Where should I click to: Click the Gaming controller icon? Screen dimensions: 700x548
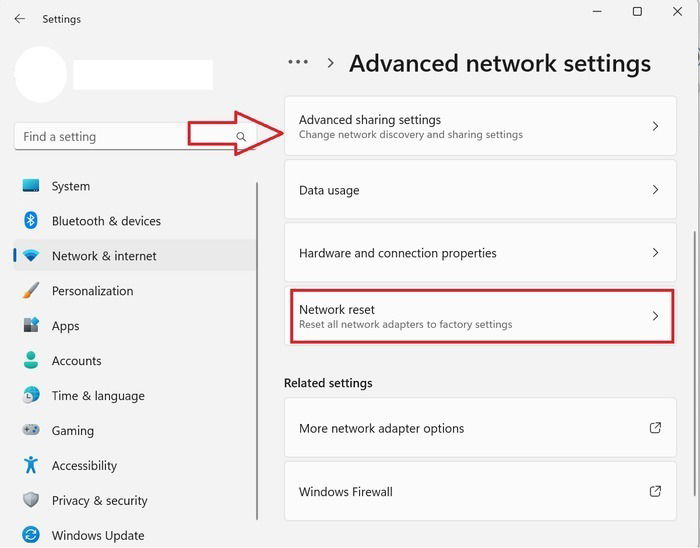[x=31, y=430]
